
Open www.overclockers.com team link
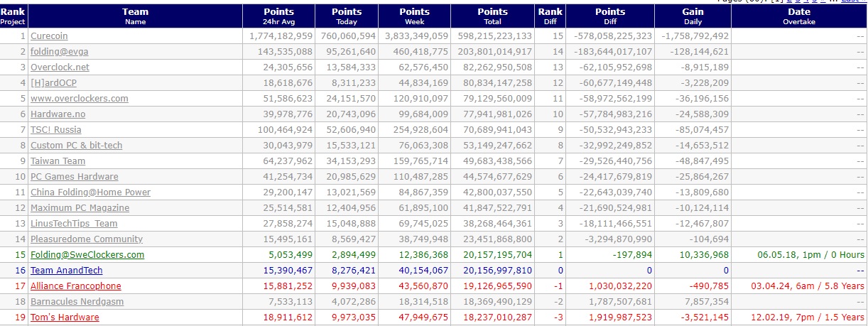[79, 98]
